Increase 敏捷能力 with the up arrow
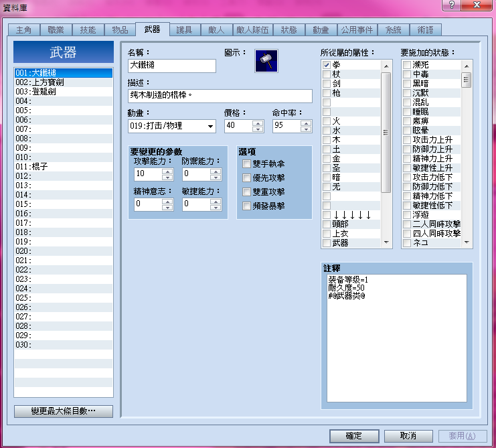The height and width of the screenshot is (448, 496). coord(216,202)
